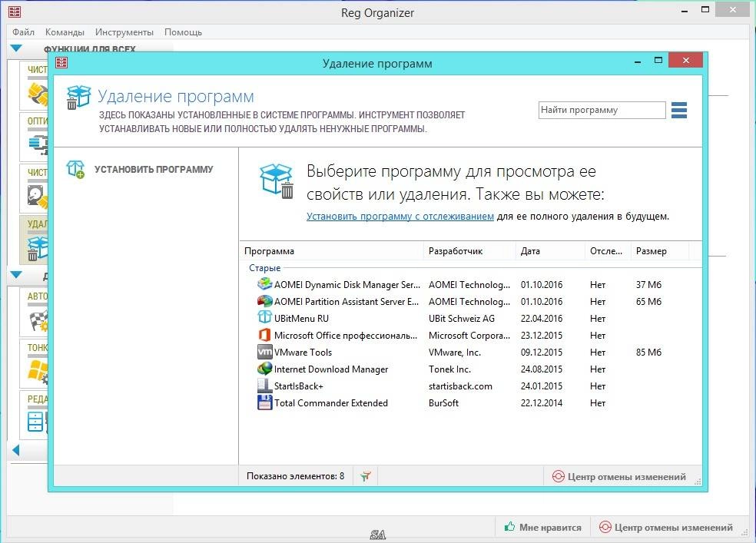The image size is (756, 543).
Task: Collapse the 'Функции для всех' section arrow
Action: [16, 48]
